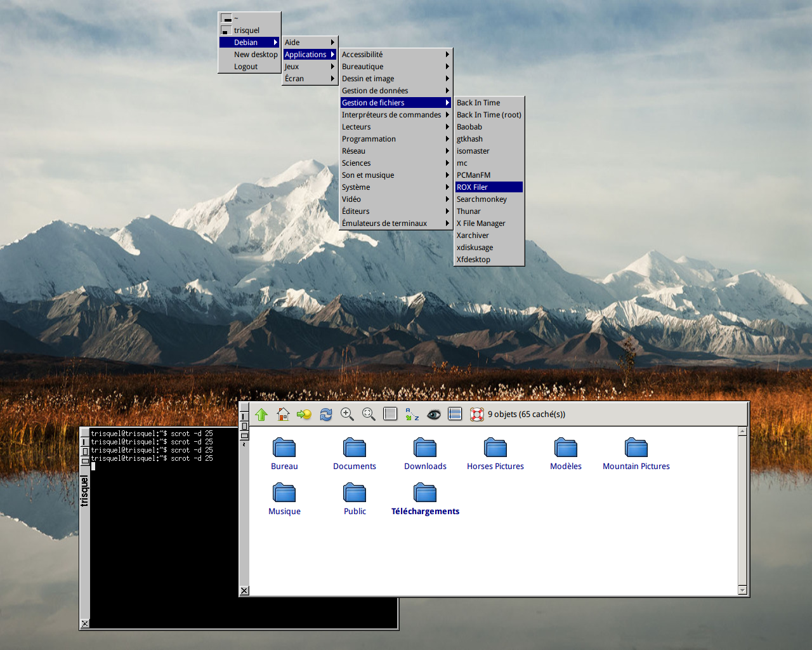Launch Baobab disk analyzer
Screen dimensions: 812x650
489,127
